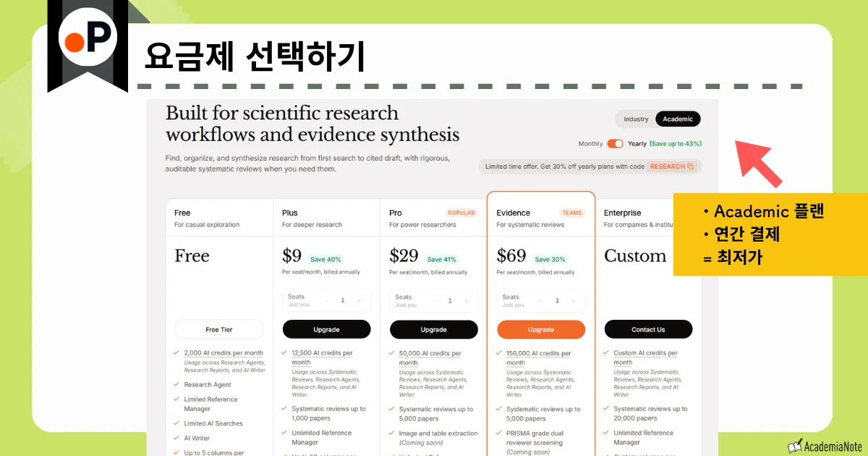
Task: Click the POPULAR badge on Pro
Action: tap(461, 213)
